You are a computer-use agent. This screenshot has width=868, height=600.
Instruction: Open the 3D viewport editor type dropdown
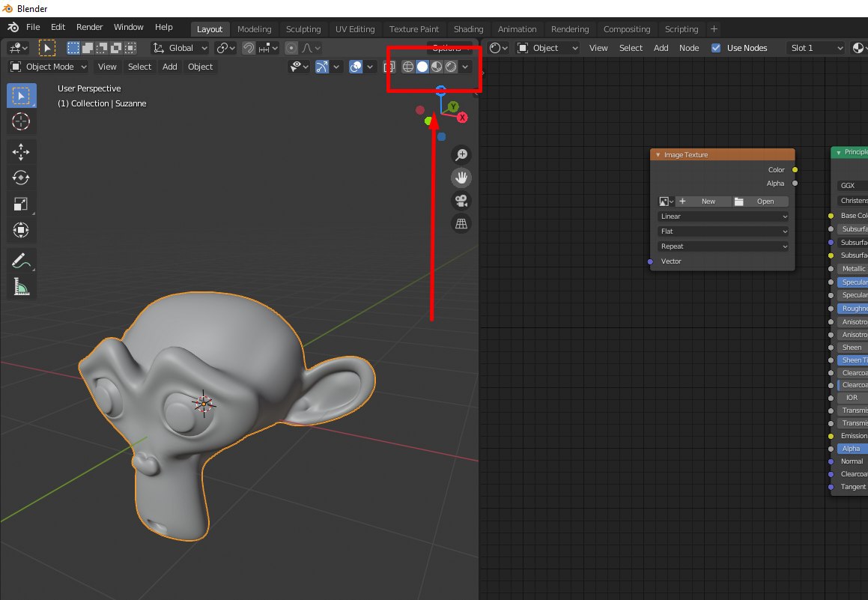tap(18, 48)
